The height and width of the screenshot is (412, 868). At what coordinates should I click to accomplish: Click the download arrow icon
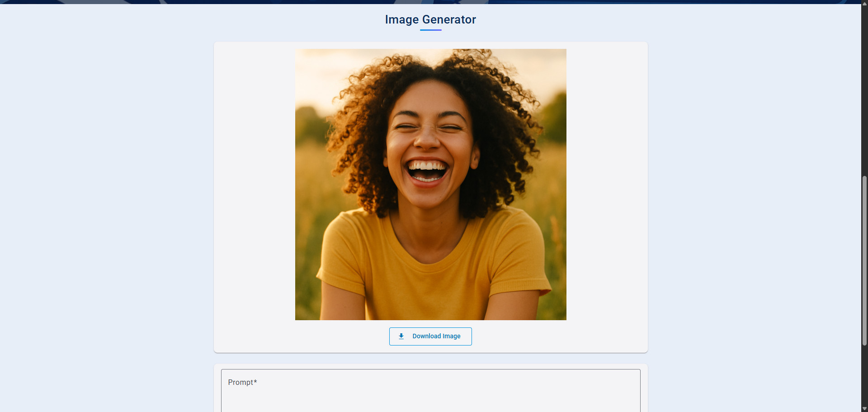click(x=401, y=336)
